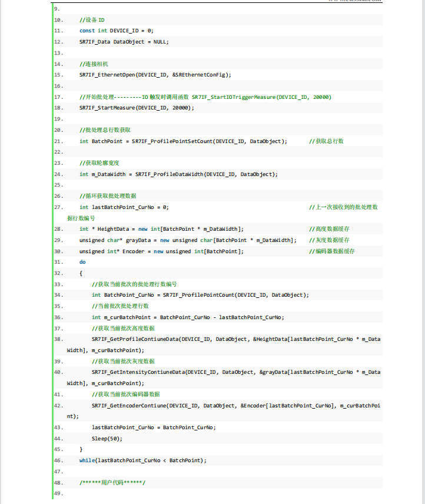Click the '//当前批次批处理行数' comment on line 35
The height and width of the screenshot is (504, 425).
click(120, 306)
